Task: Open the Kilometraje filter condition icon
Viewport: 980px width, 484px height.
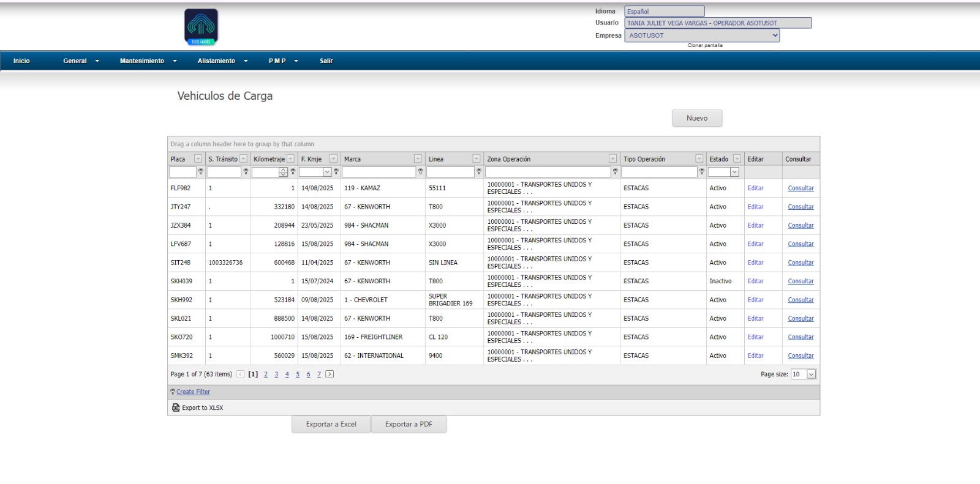Action: [293, 172]
